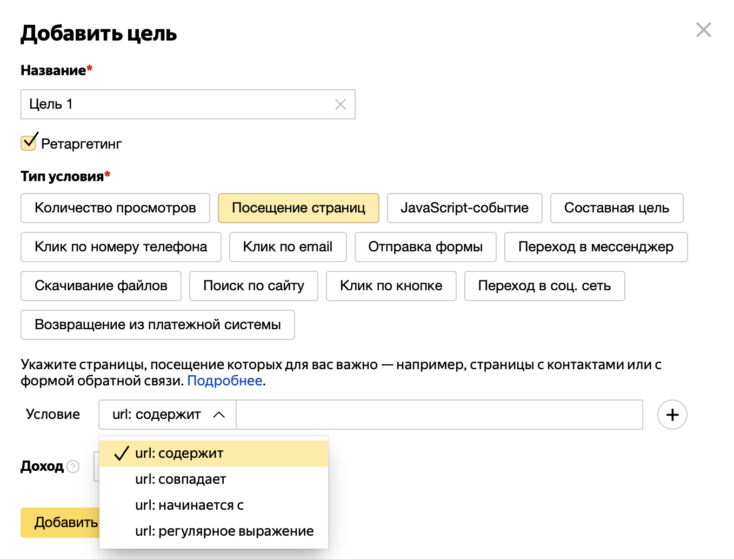
Task: Choose Отправка формы condition type
Action: 425,247
